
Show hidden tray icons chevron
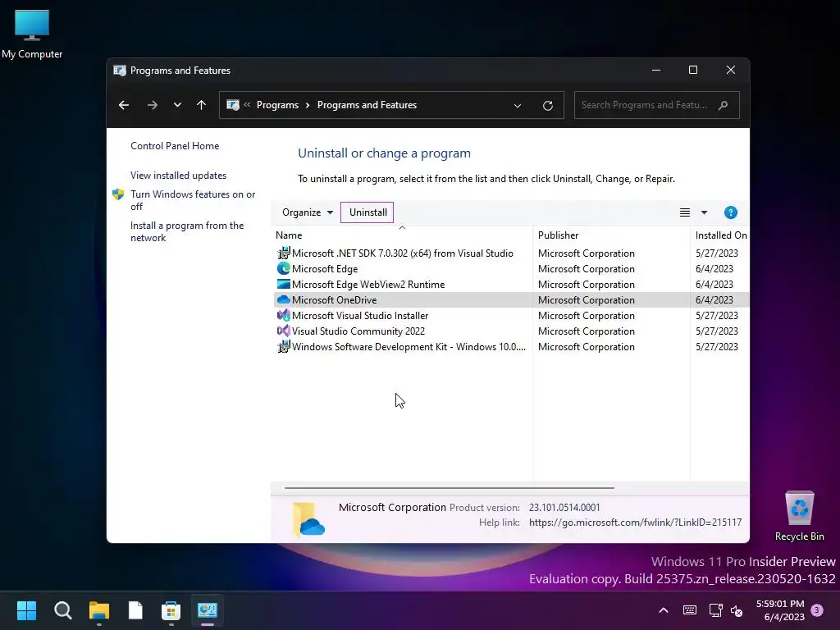[663, 610]
